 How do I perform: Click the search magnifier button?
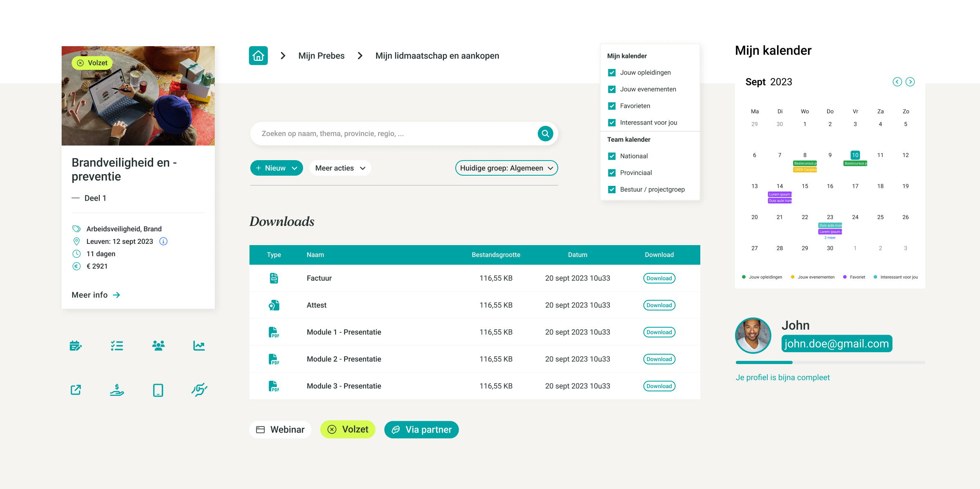point(546,134)
